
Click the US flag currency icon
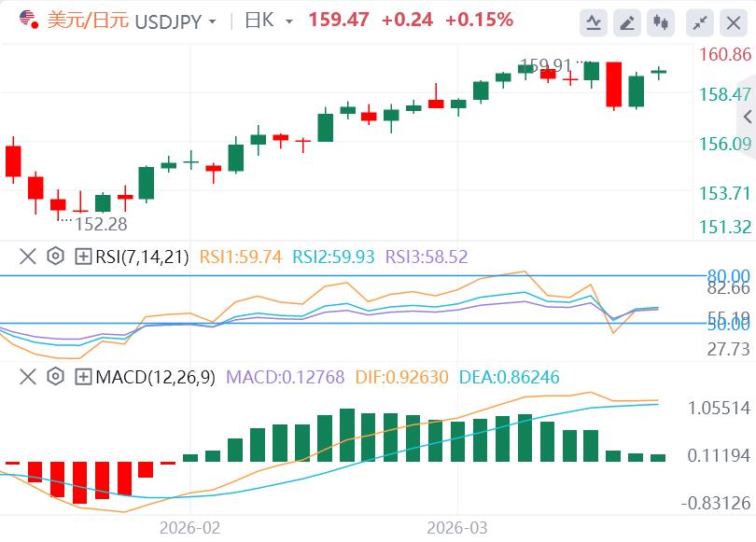click(29, 20)
